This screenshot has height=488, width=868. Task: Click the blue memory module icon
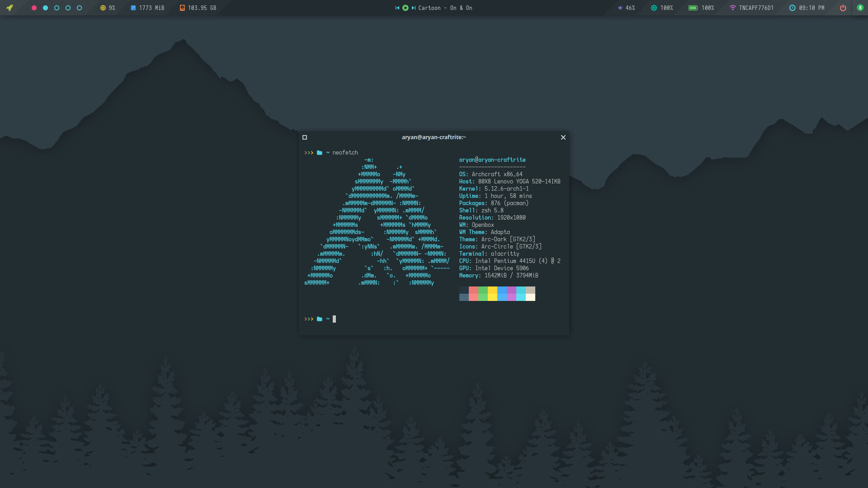coord(133,8)
